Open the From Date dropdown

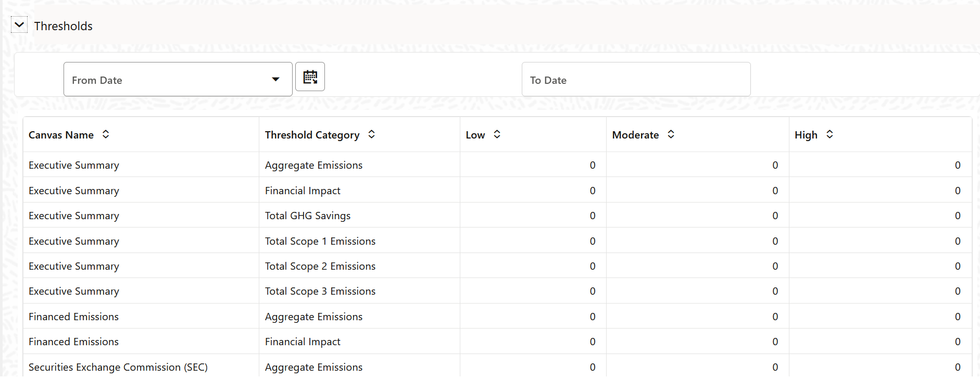[x=275, y=79]
